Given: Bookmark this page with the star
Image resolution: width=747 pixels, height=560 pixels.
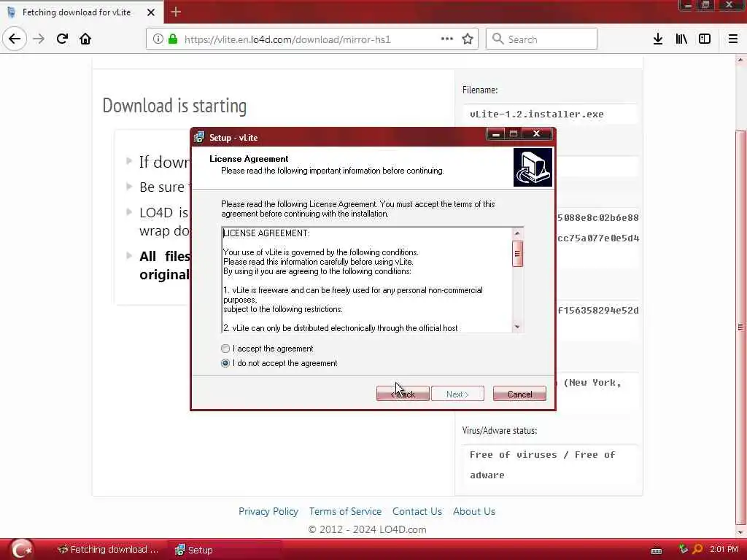Looking at the screenshot, I should 468,39.
